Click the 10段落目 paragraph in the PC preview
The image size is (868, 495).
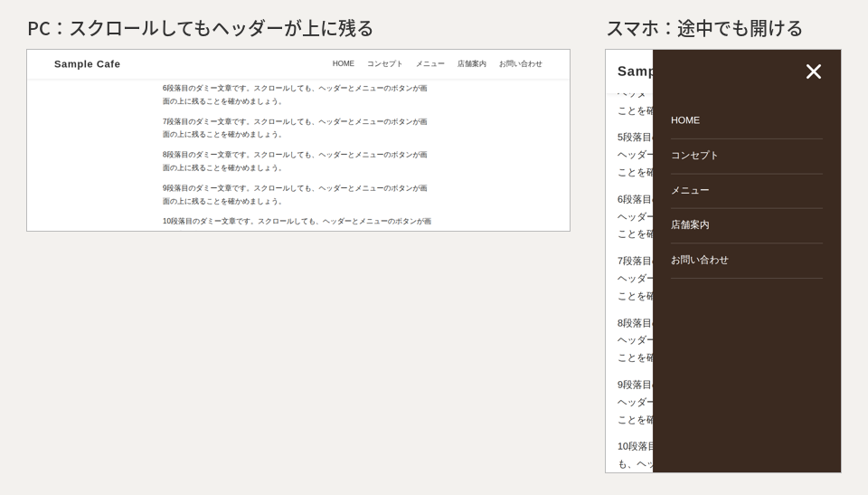[x=297, y=221]
